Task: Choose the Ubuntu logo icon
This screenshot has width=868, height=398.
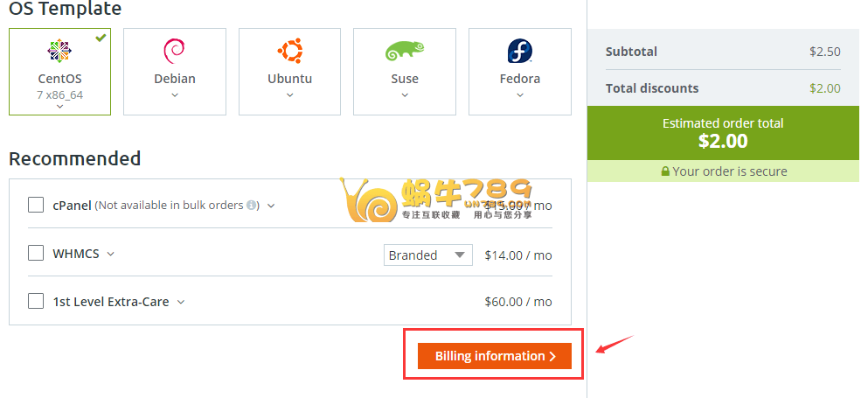Action: (x=289, y=50)
